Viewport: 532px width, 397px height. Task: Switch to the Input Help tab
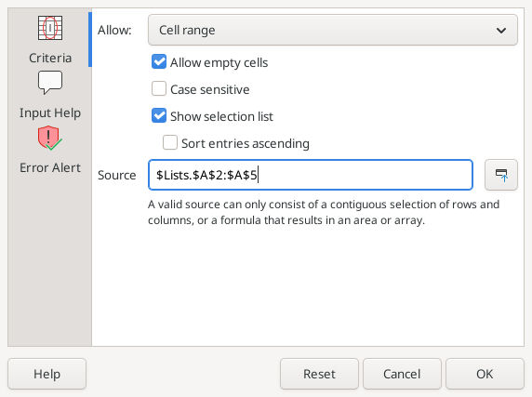click(x=50, y=95)
